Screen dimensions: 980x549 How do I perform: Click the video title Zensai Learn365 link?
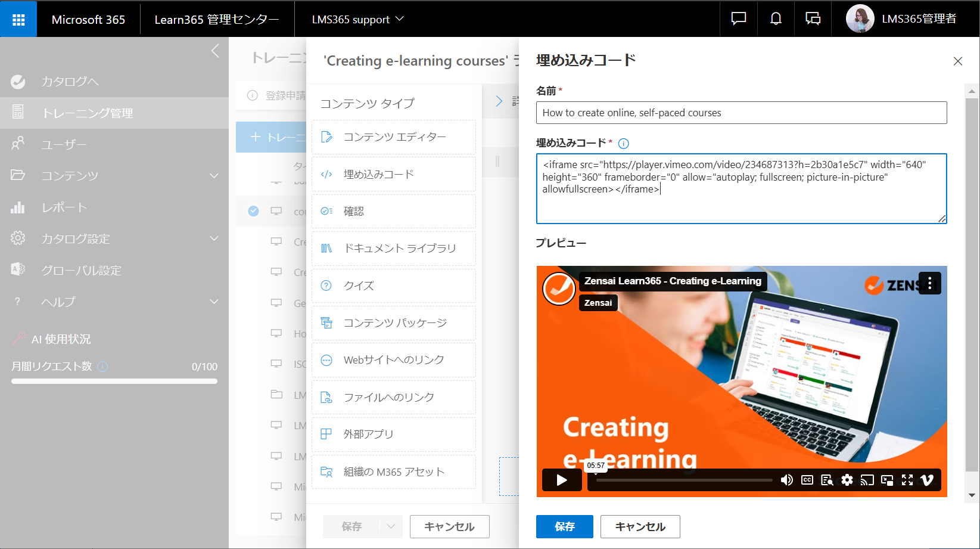[x=673, y=281]
